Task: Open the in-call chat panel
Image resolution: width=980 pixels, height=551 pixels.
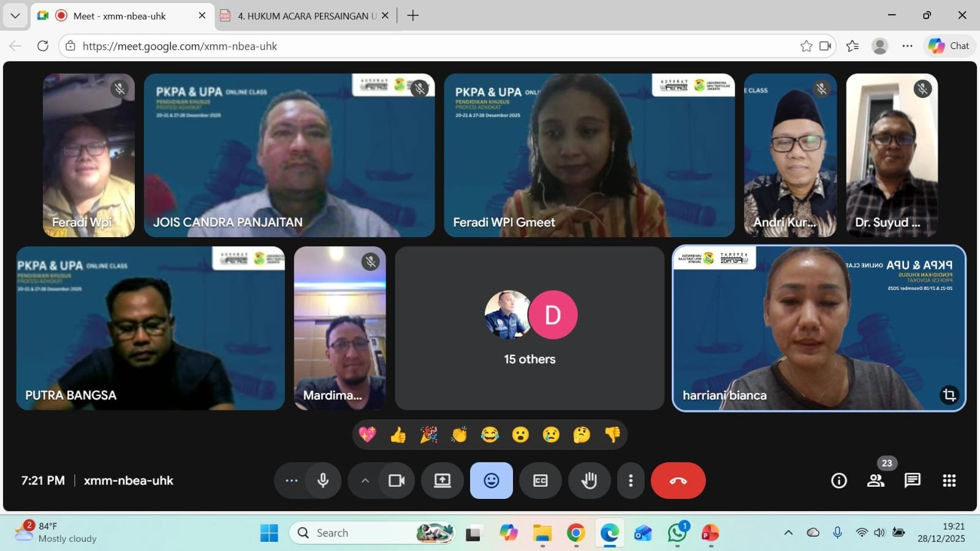Action: coord(912,481)
